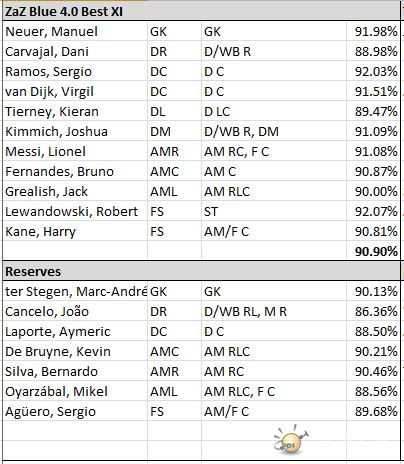Select Agüero, Sergio's 89.68% rating cell

373,412
